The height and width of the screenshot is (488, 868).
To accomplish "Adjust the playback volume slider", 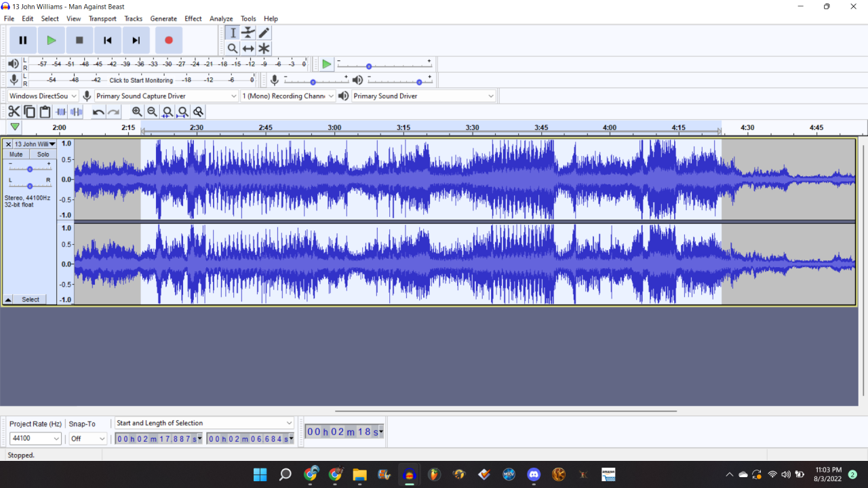I will pyautogui.click(x=399, y=81).
